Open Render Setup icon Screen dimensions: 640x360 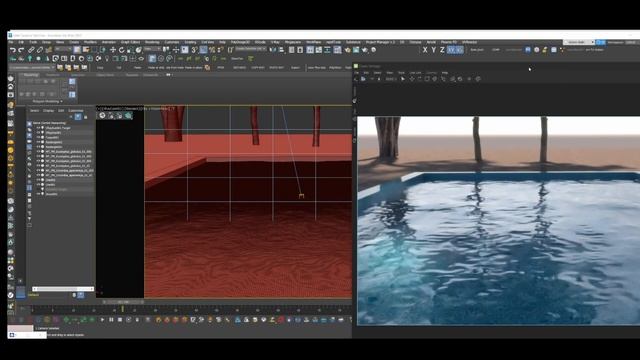coord(347,50)
